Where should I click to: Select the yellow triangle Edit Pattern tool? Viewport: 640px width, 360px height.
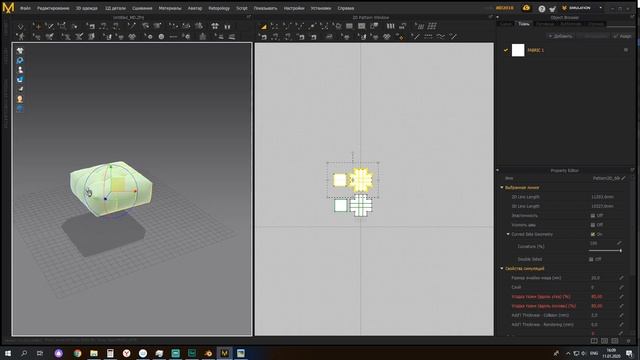264,27
